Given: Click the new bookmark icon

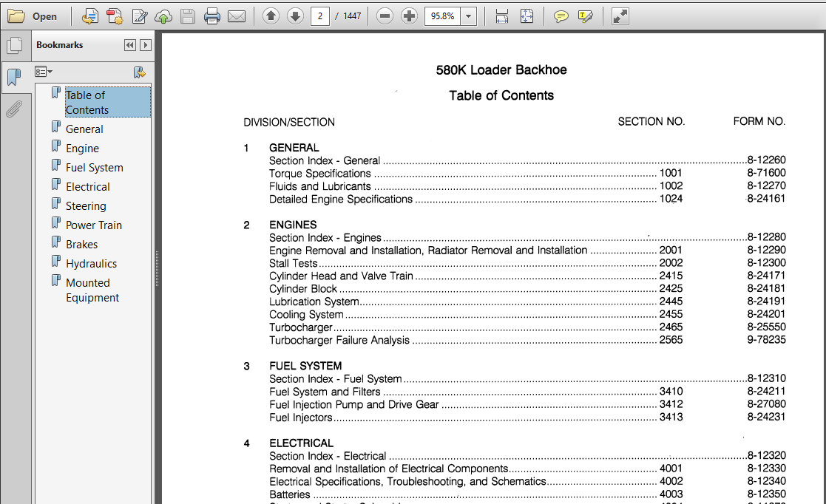Looking at the screenshot, I should pos(139,72).
